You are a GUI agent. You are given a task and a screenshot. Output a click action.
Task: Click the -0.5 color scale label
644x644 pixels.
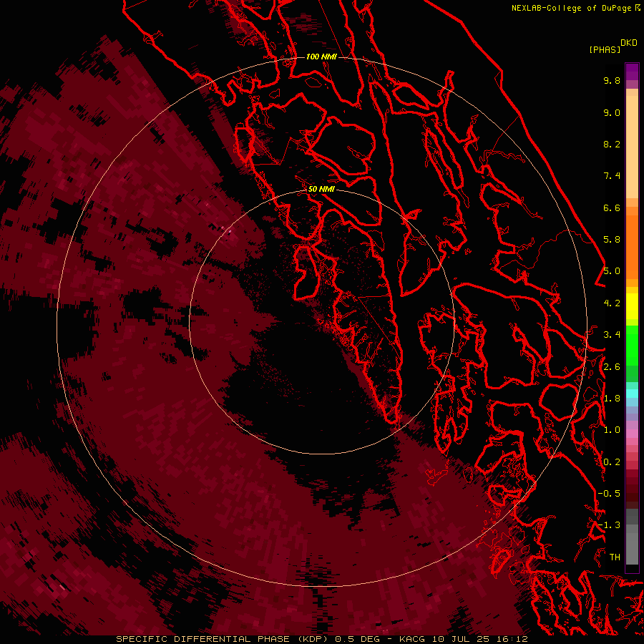pyautogui.click(x=609, y=494)
